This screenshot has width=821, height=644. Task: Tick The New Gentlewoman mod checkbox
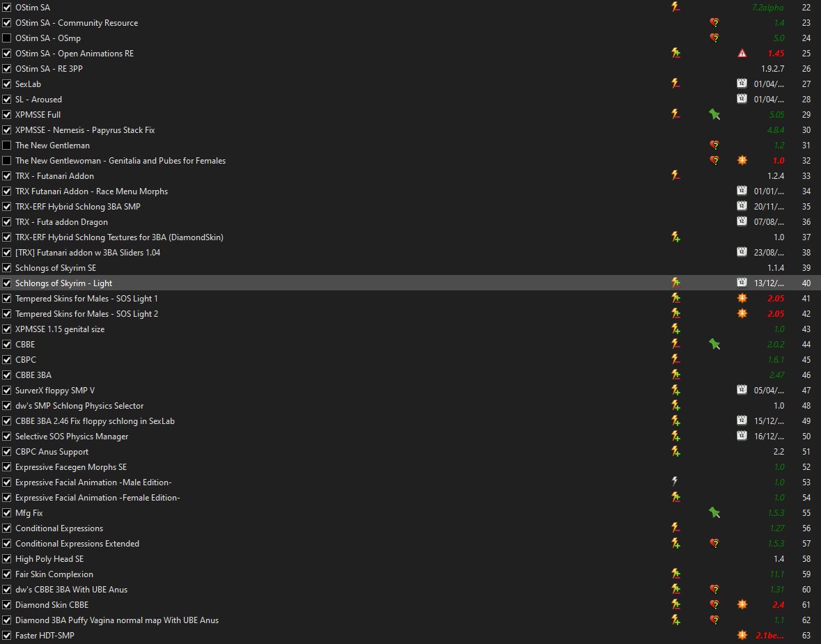[7, 161]
